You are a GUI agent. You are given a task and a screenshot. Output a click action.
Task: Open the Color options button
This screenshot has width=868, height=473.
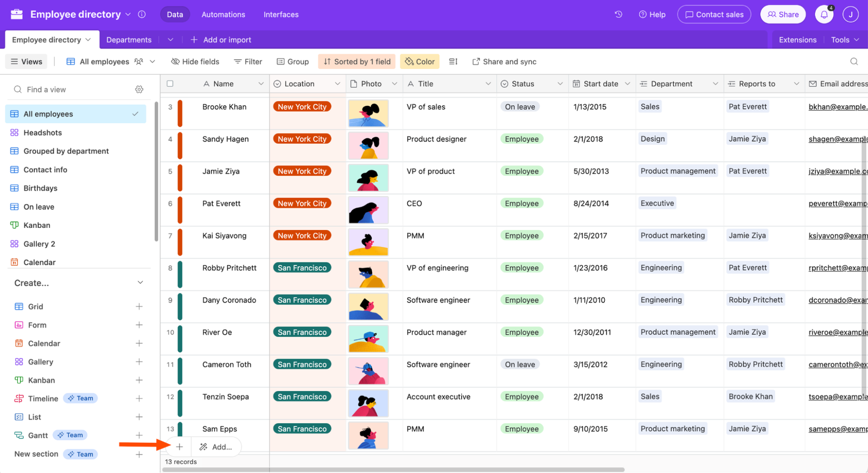[420, 62]
